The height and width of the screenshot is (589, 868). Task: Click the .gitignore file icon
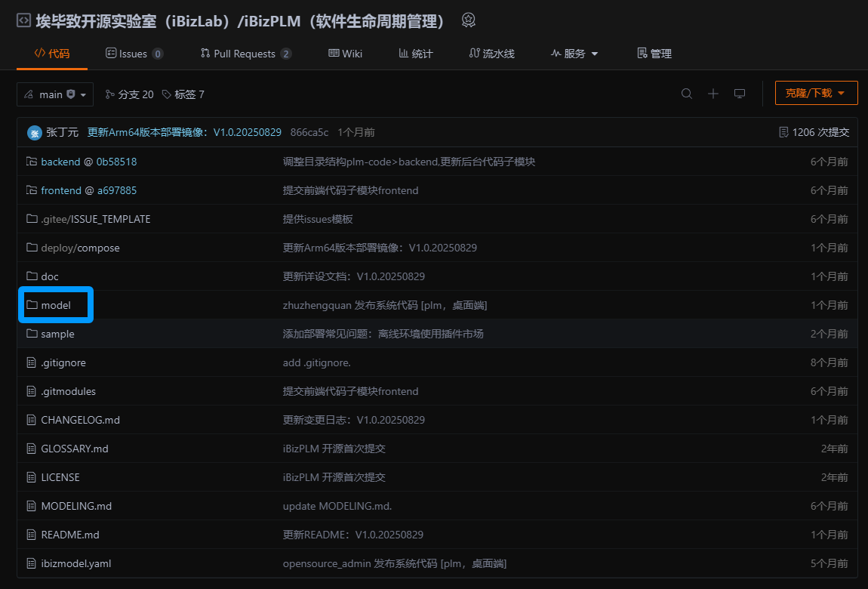pyautogui.click(x=32, y=362)
